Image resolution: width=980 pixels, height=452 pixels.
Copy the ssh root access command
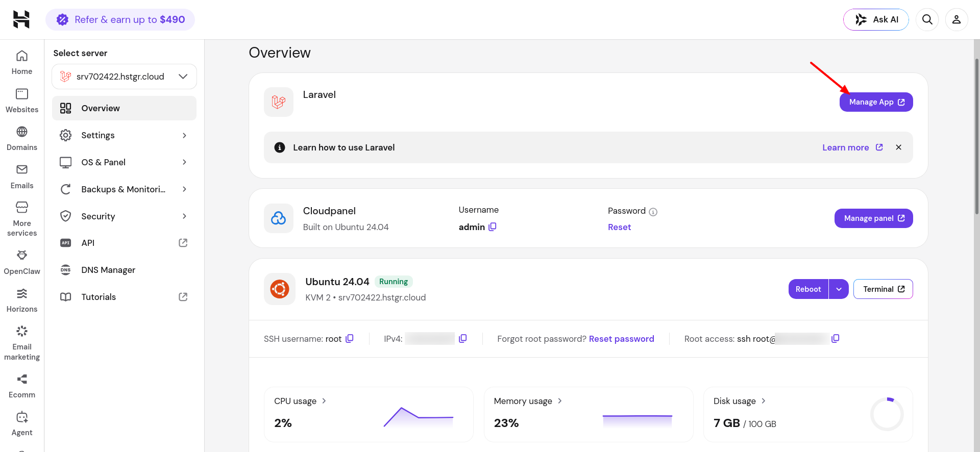tap(836, 338)
